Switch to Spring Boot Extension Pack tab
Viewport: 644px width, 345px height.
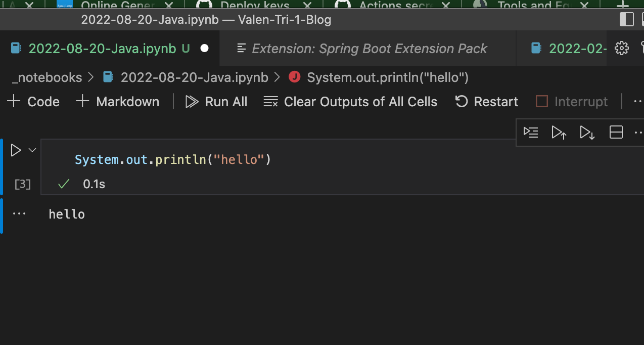tap(369, 49)
